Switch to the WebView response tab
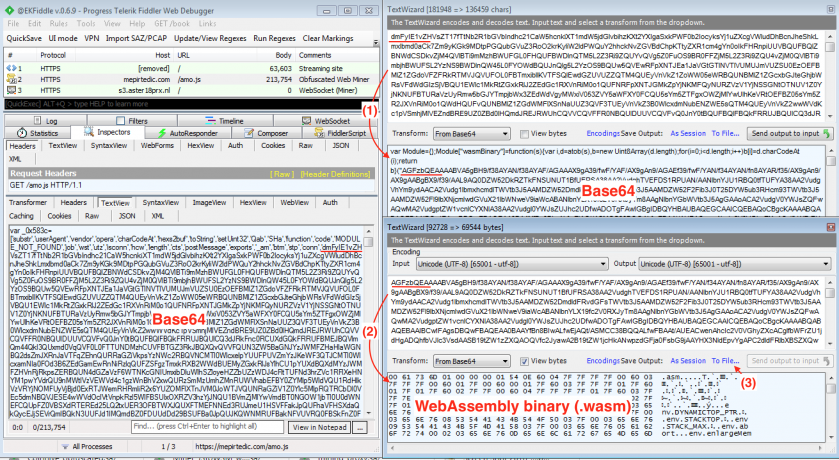This screenshot has height=460, width=839. [295, 202]
